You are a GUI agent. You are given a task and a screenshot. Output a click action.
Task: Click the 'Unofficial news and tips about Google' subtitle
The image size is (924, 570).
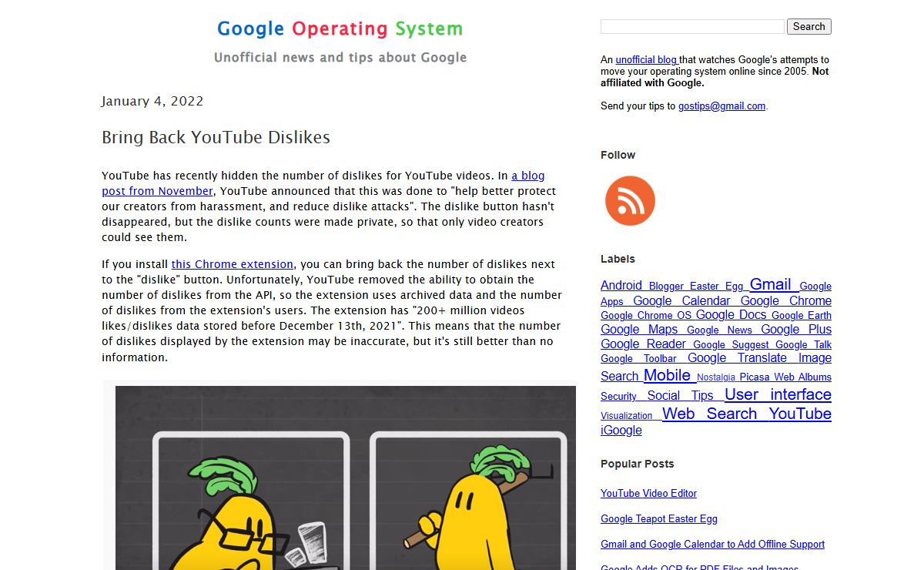[340, 57]
